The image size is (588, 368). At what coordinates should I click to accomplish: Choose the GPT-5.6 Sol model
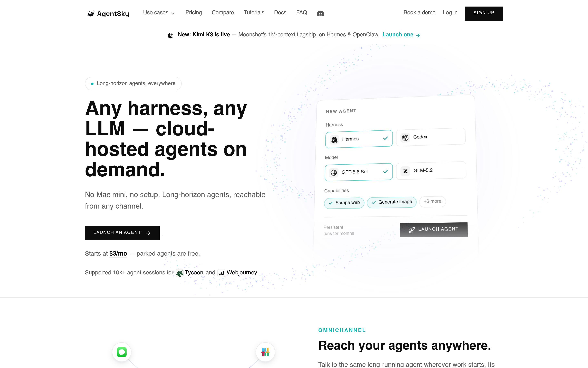point(358,172)
